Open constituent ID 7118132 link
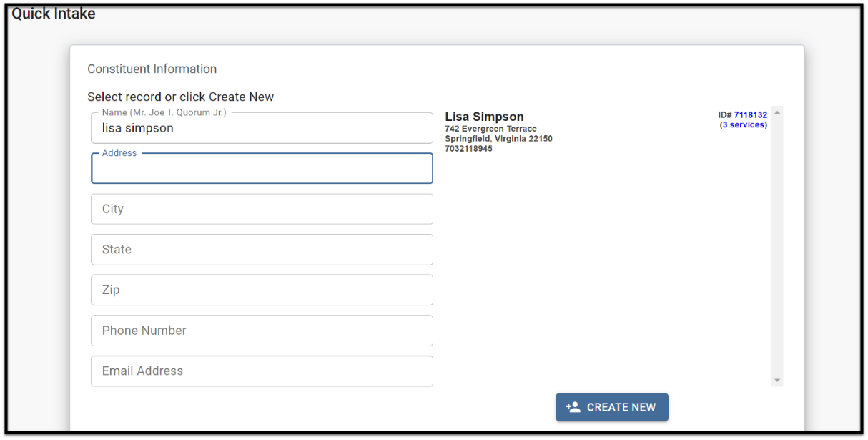The image size is (868, 440). pos(750,114)
